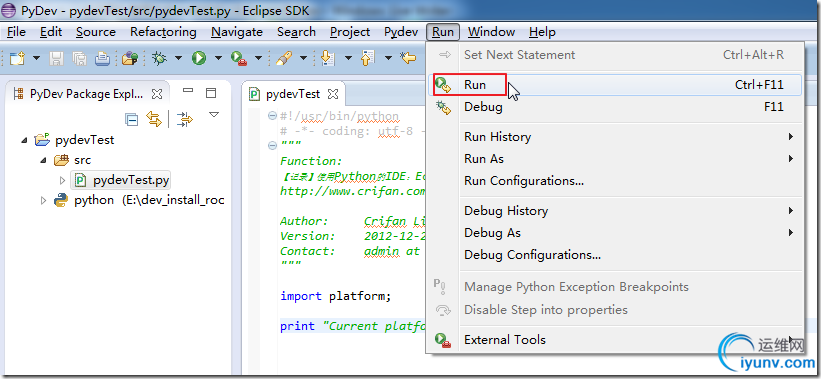Click the Next Annotation down-arrow icon
This screenshot has width=821, height=379.
click(x=327, y=58)
